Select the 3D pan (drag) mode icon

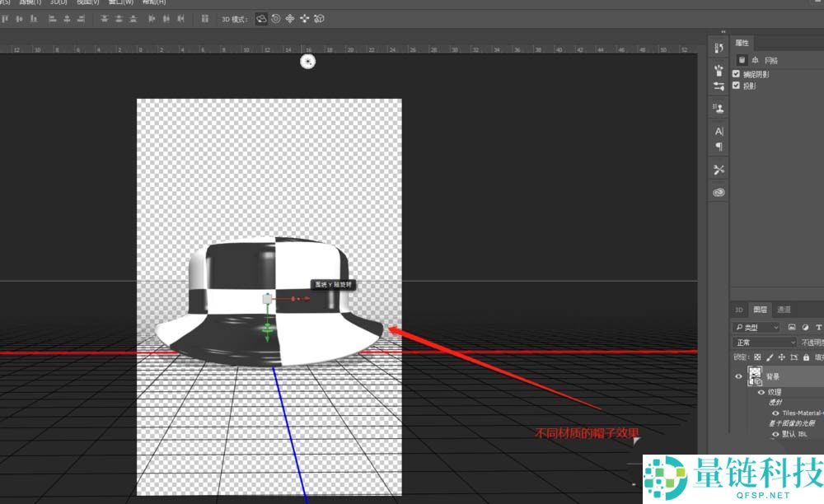tap(290, 18)
